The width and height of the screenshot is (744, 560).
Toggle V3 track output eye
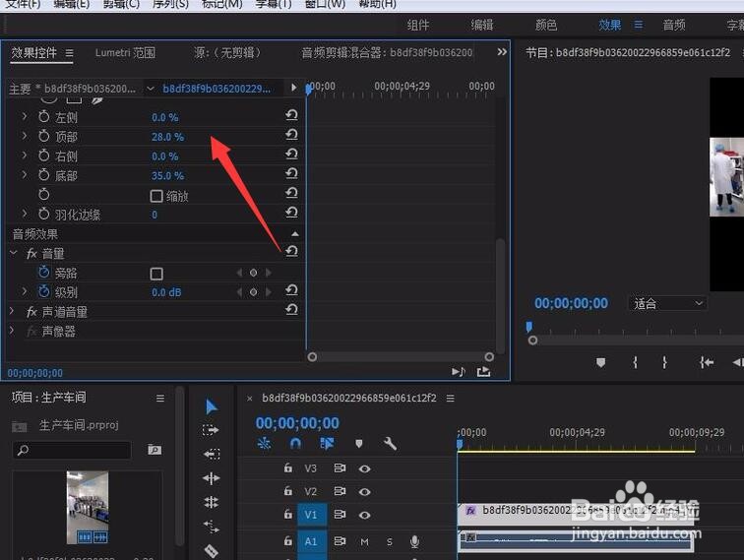(x=364, y=468)
